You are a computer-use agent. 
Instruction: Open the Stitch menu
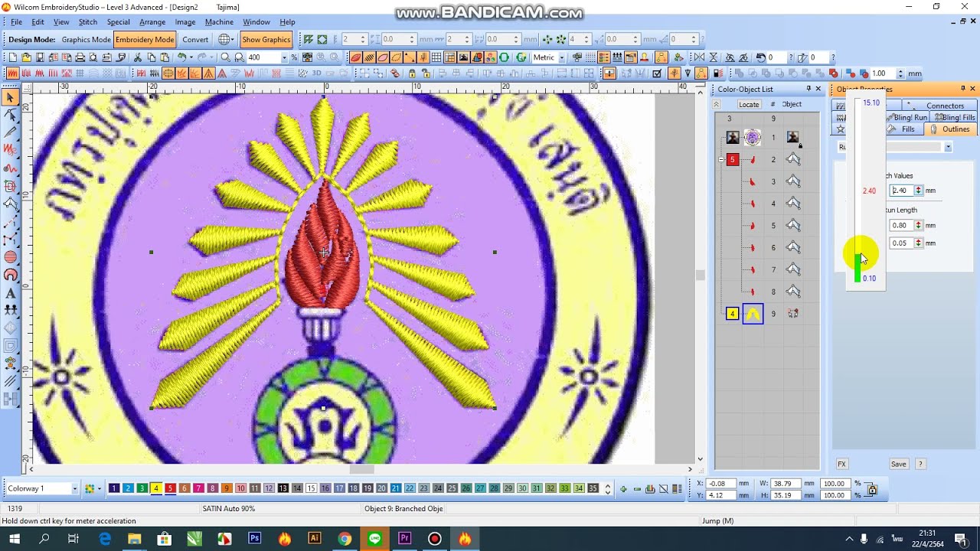point(88,22)
